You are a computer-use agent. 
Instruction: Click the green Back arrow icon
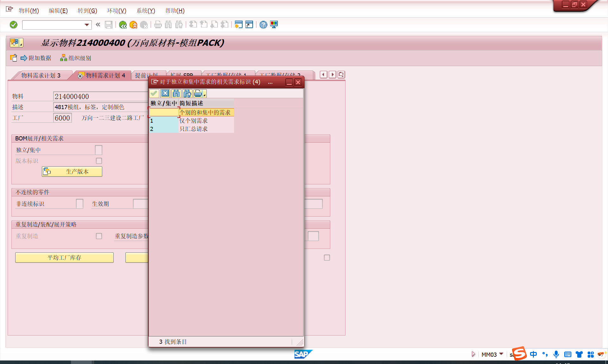tap(123, 25)
